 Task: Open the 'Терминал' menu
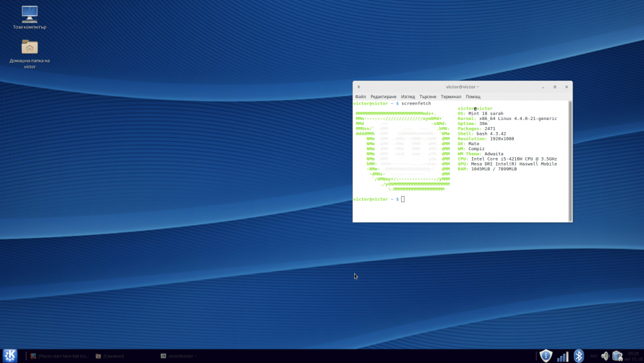coord(451,97)
